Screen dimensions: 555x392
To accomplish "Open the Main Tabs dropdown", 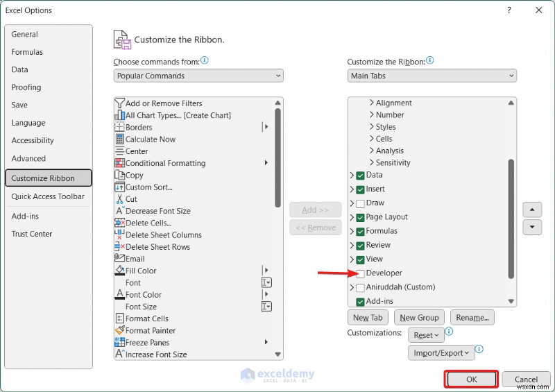I will pyautogui.click(x=432, y=76).
